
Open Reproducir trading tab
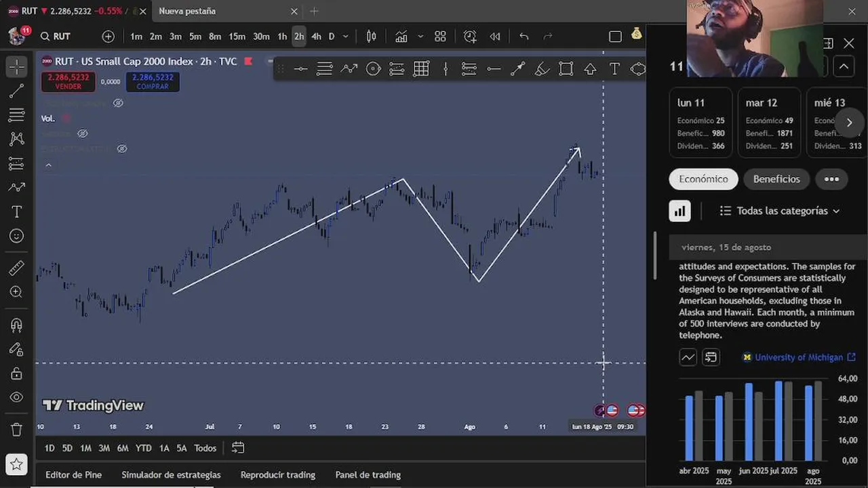click(x=278, y=475)
